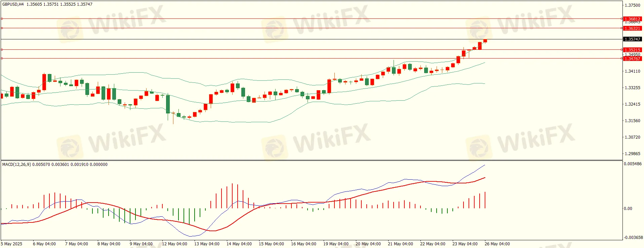
Task: Click the latest red candle at chart top
Action: [x=485, y=41]
